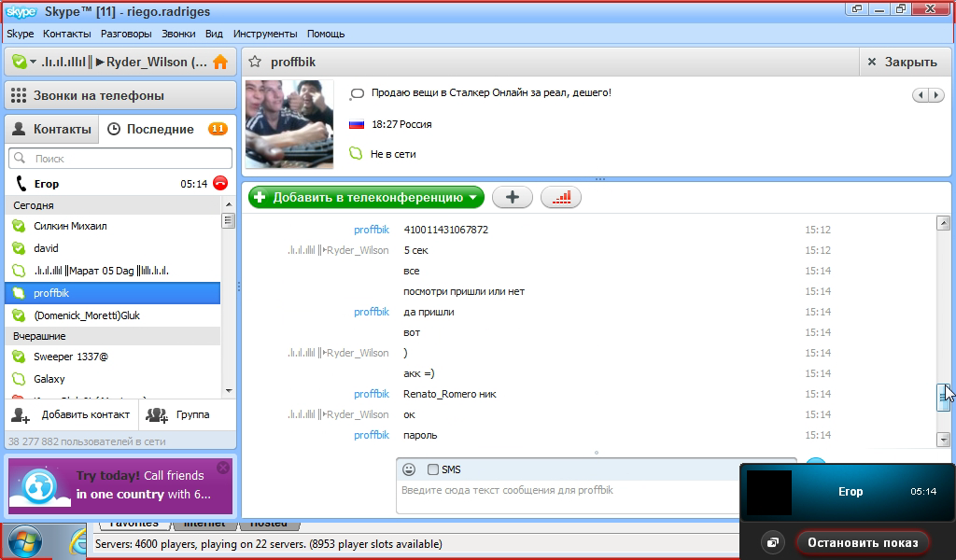
Task: Show next profile panel with right arrow
Action: point(936,95)
